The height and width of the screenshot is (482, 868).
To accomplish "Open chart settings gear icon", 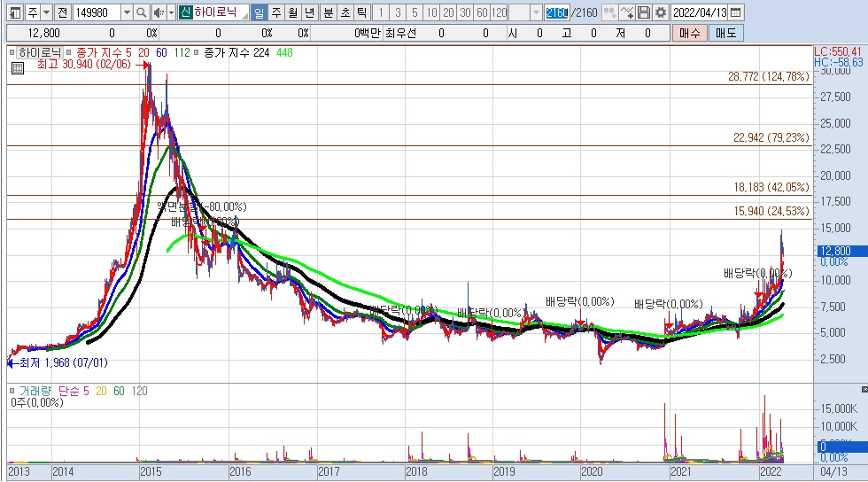I will 661,12.
